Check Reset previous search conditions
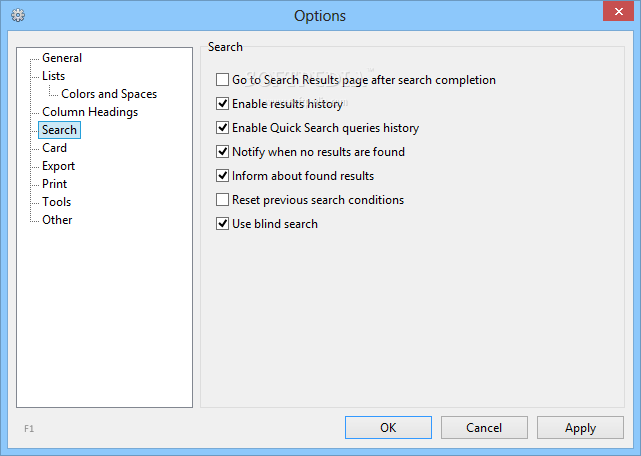Viewport: 641px width, 456px height. [222, 200]
